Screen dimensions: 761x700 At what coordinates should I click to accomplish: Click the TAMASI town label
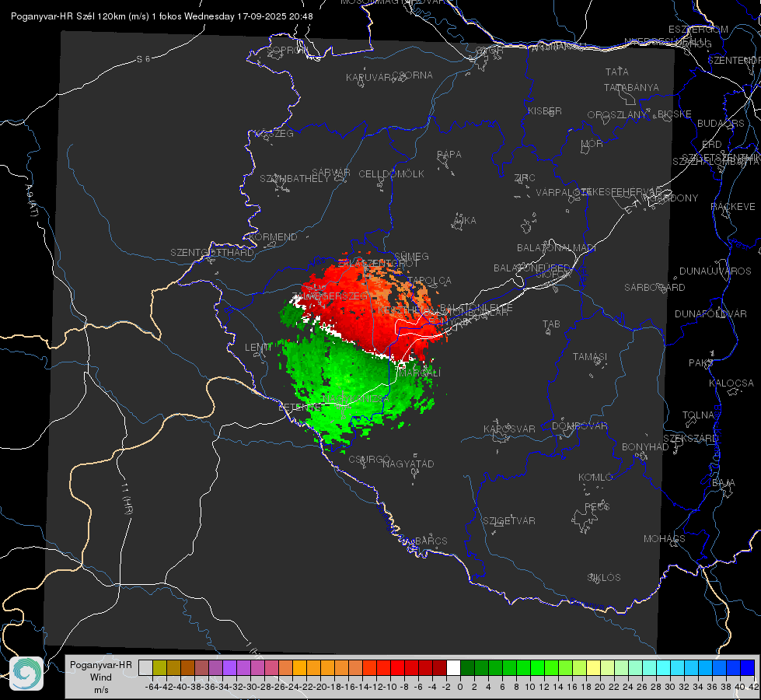pyautogui.click(x=590, y=356)
